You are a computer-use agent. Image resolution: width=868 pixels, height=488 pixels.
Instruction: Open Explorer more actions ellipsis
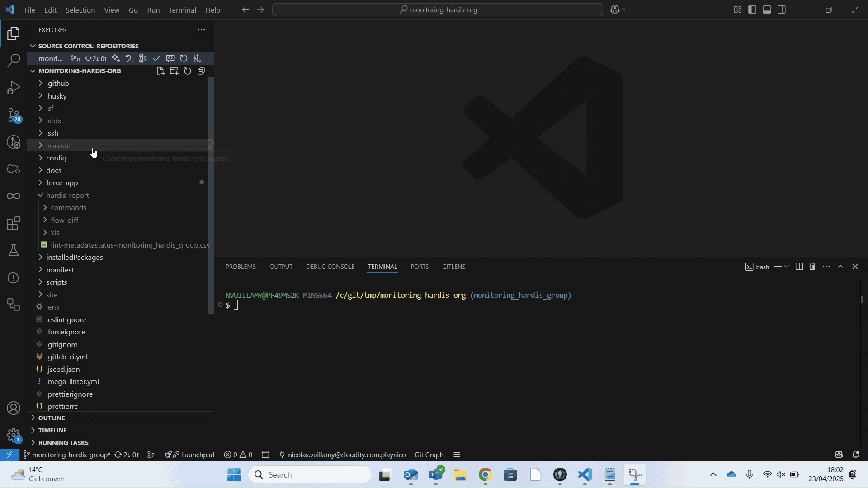tap(201, 30)
